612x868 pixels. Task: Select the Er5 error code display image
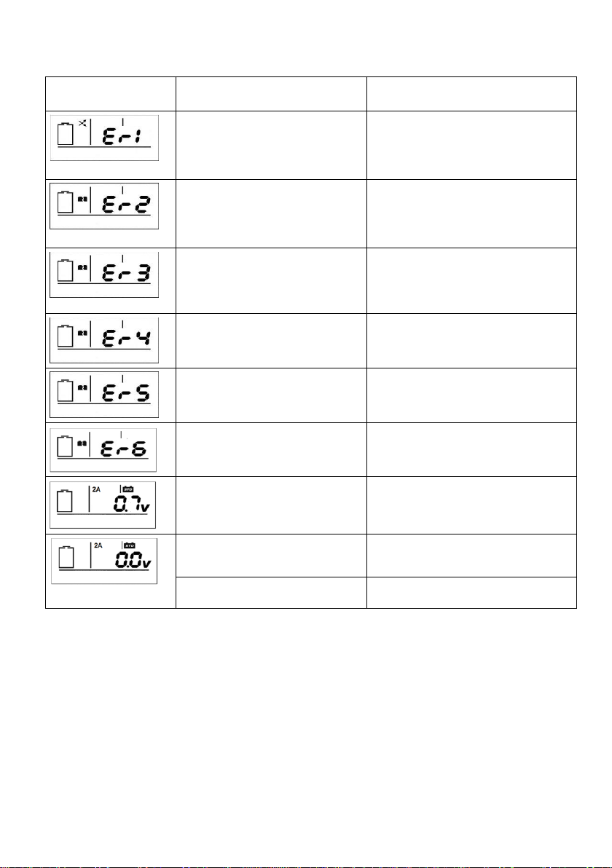(x=104, y=394)
